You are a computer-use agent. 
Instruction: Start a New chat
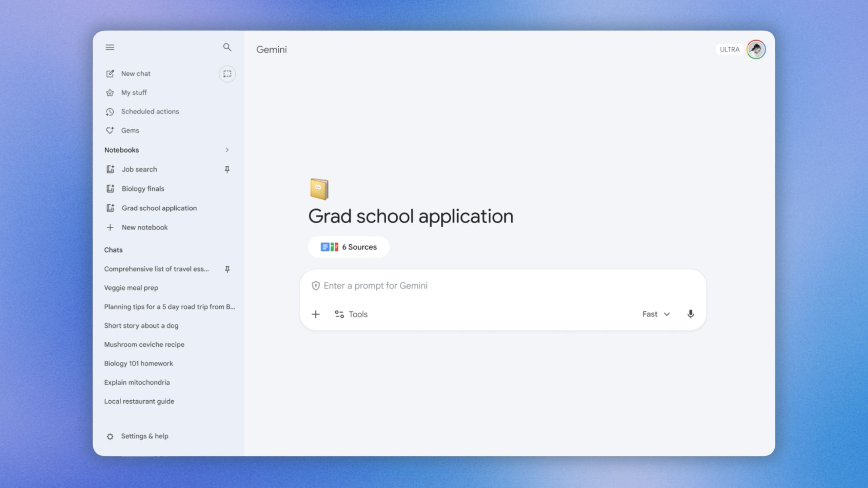click(135, 74)
